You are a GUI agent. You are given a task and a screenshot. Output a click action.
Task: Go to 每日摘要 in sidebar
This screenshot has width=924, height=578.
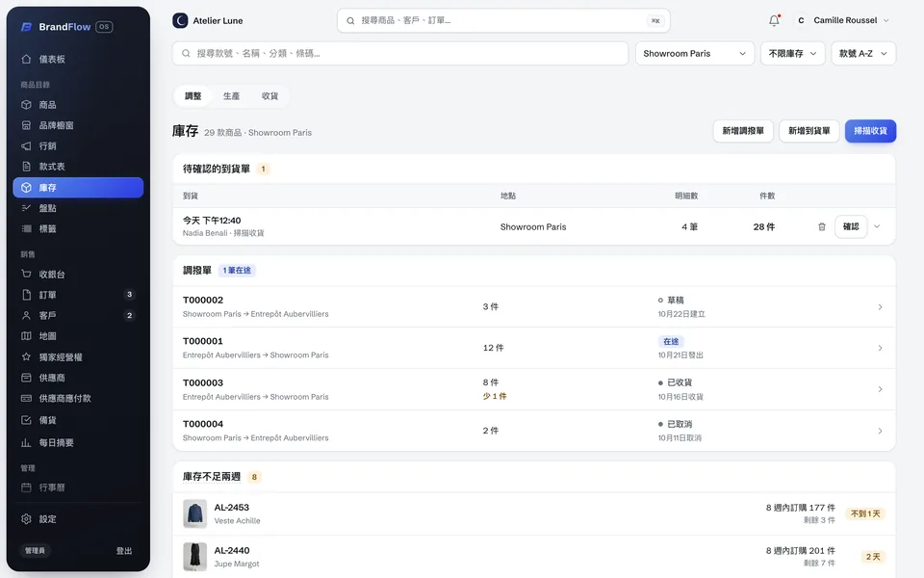click(x=56, y=443)
